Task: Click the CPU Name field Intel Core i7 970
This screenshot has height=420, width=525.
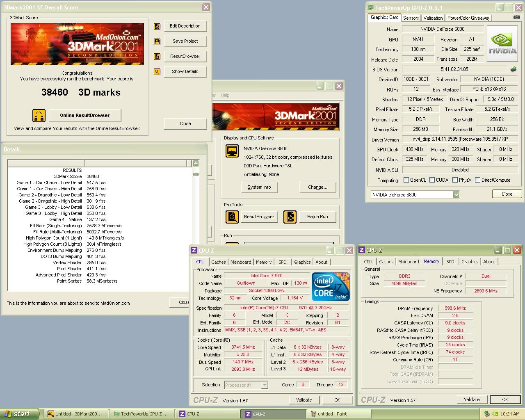Action: (x=267, y=276)
